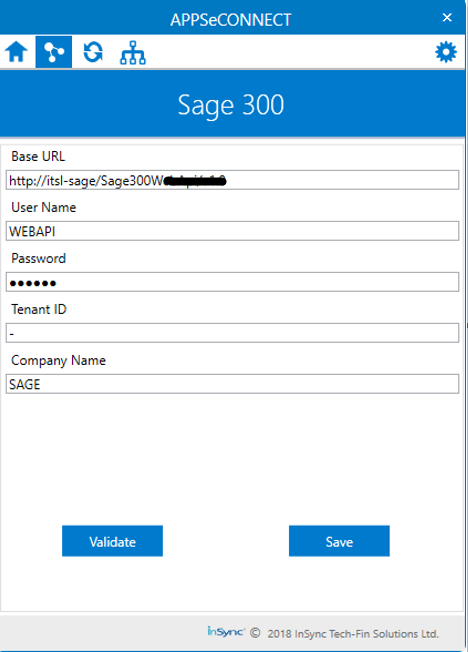Click into the Password field
The image size is (468, 652).
pos(233,282)
